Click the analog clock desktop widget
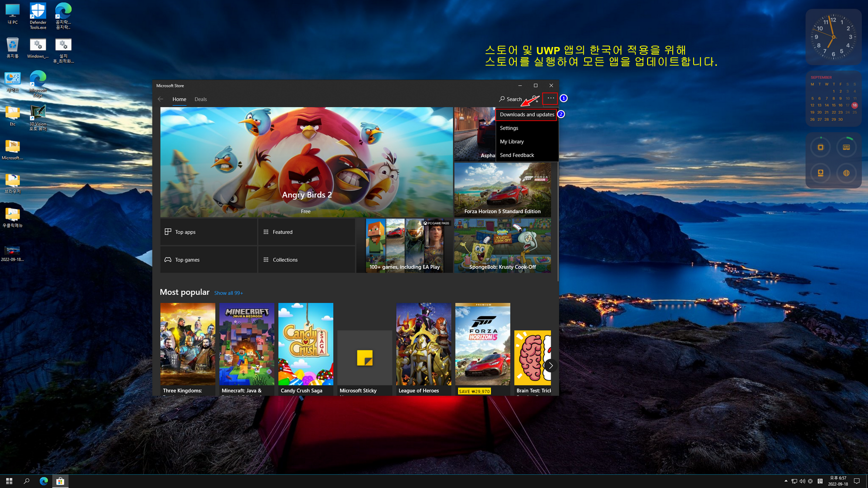Screen dimensions: 868x488 coord(833,37)
